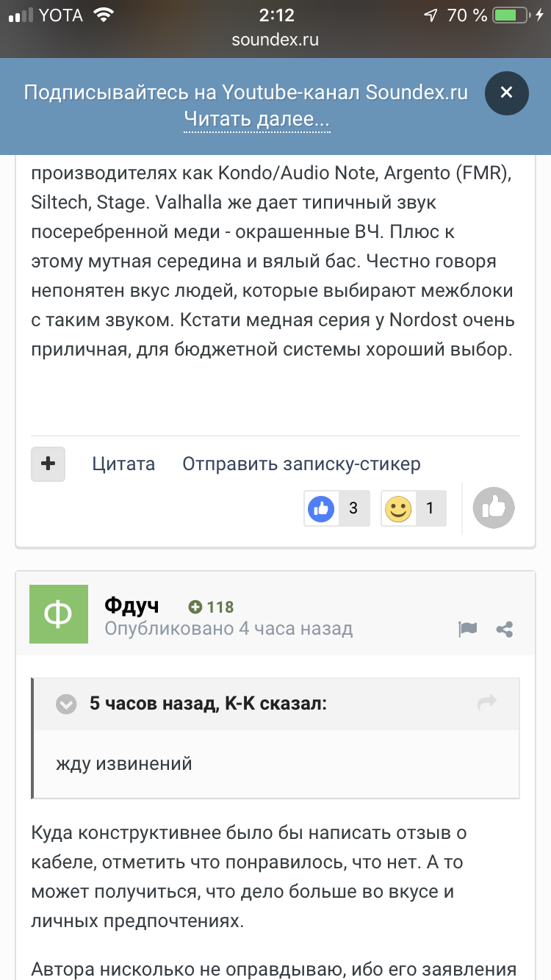Screen dimensions: 551x980
Task: Click the blue thumbs-up reaction icon
Action: [321, 508]
